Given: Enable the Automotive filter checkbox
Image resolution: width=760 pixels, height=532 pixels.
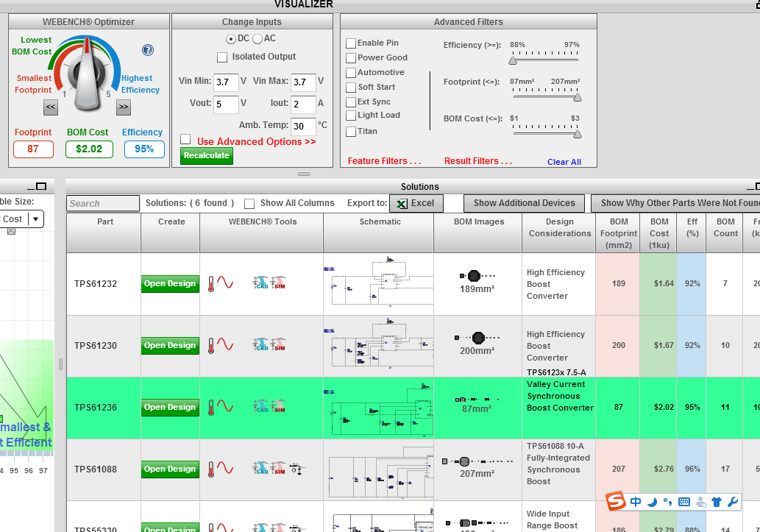Looking at the screenshot, I should pyautogui.click(x=351, y=73).
